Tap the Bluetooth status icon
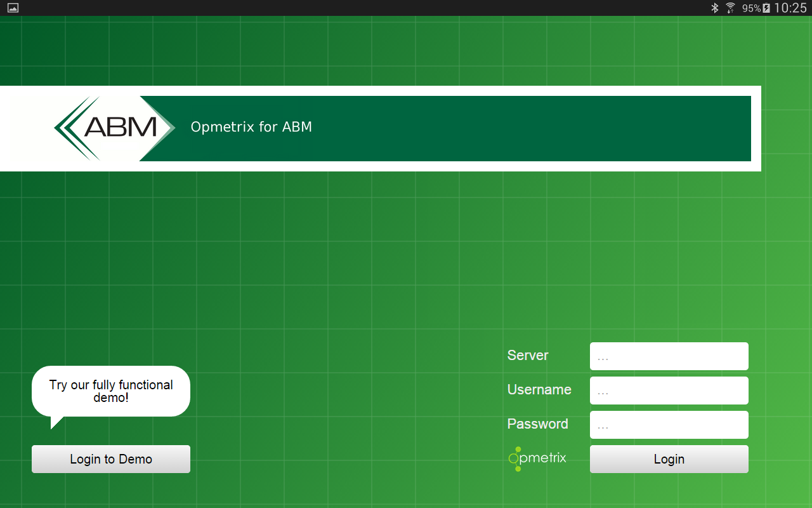This screenshot has height=508, width=812. [714, 8]
